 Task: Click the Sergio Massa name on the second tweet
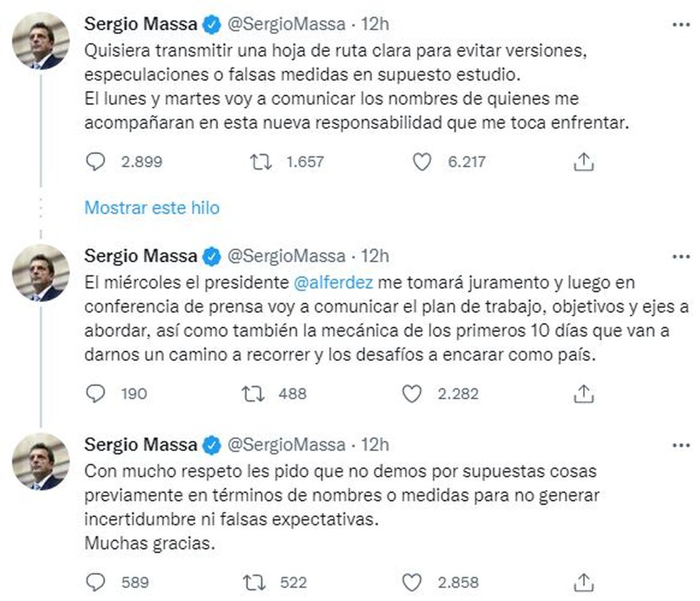pyautogui.click(x=141, y=256)
